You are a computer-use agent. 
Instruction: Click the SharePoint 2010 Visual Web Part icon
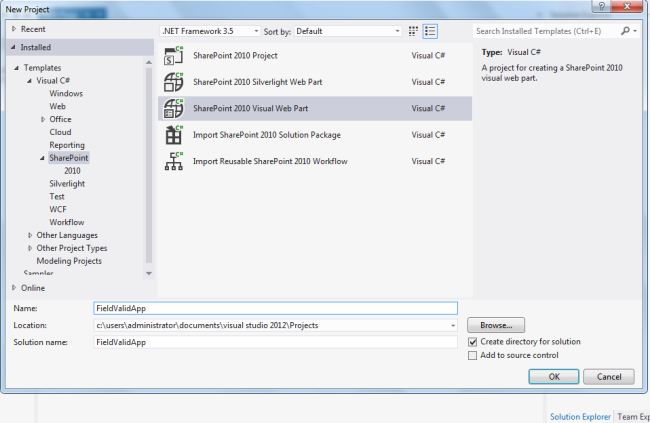(x=173, y=109)
